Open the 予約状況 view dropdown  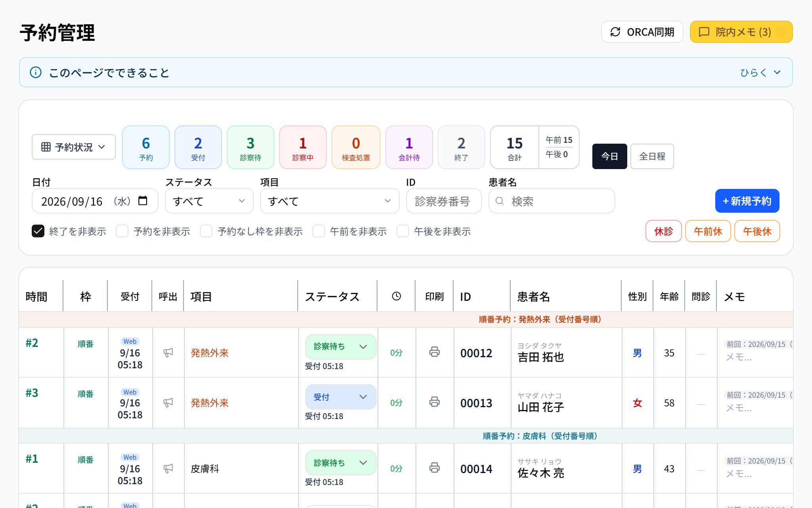(74, 147)
